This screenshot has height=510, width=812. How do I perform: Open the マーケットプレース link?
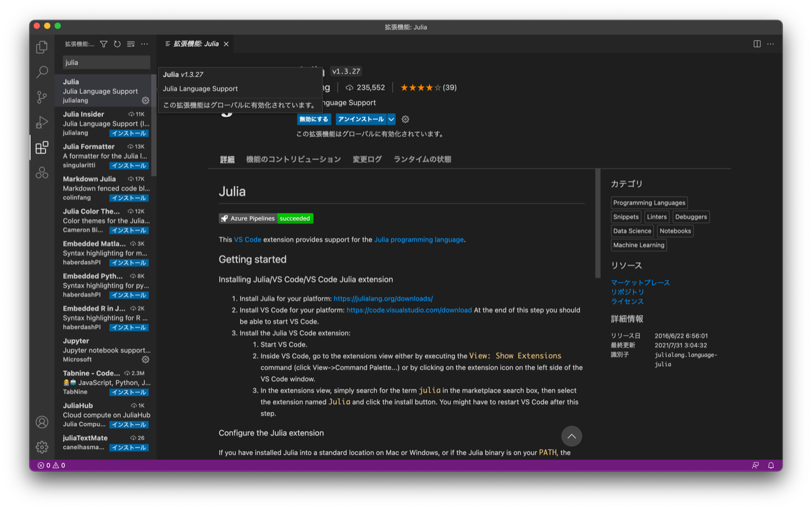640,283
